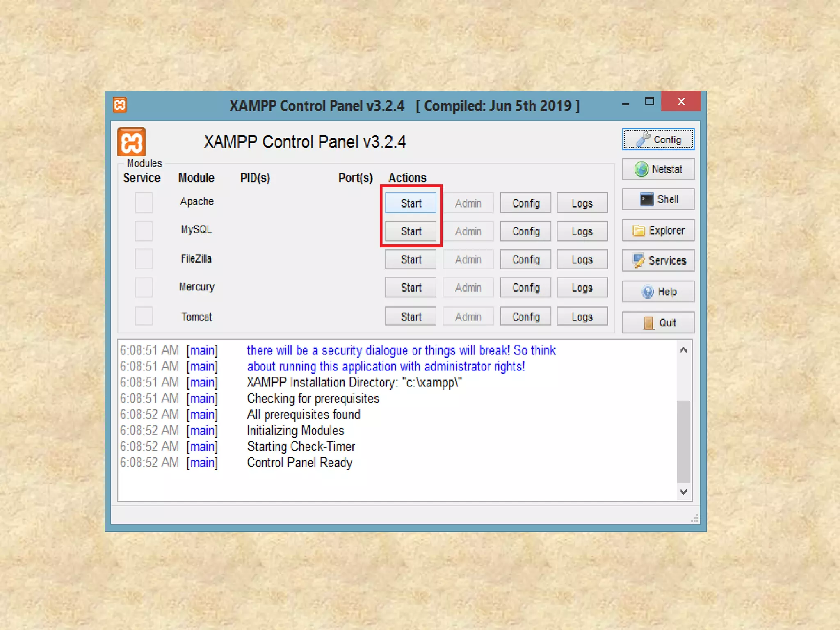
Task: Select the 'All prerequisites found' log line
Action: point(304,414)
